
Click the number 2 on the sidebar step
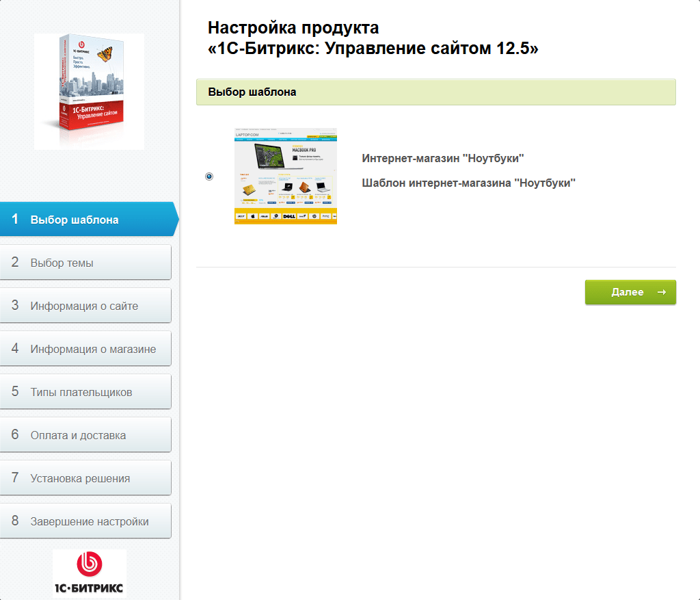pyautogui.click(x=15, y=262)
